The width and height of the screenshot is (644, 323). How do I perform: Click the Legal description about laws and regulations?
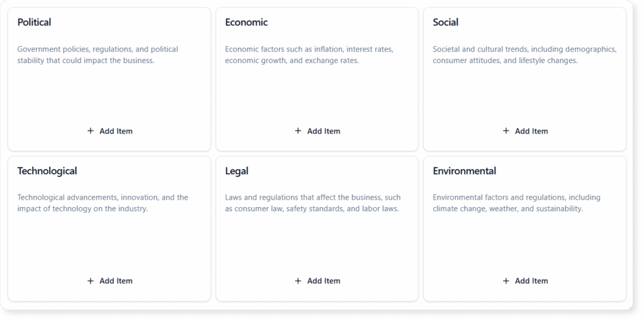point(313,203)
